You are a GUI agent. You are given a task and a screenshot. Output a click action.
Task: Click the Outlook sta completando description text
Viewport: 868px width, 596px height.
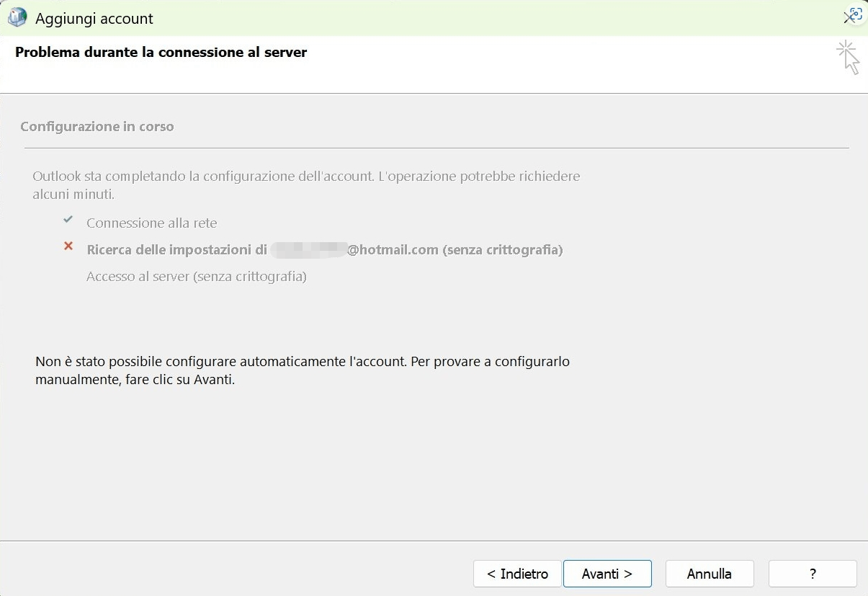(306, 185)
